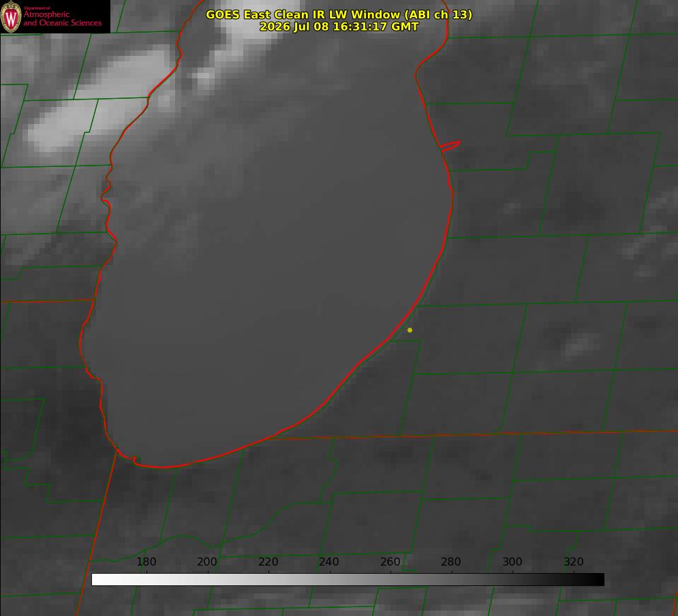Click the small 'Department of' text
This screenshot has height=616, width=678.
[37, 7]
